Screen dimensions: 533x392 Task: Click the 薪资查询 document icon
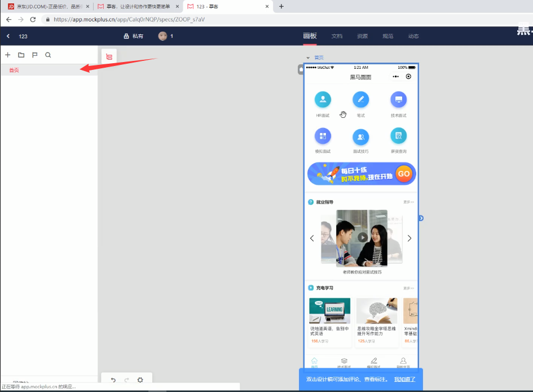pyautogui.click(x=399, y=136)
